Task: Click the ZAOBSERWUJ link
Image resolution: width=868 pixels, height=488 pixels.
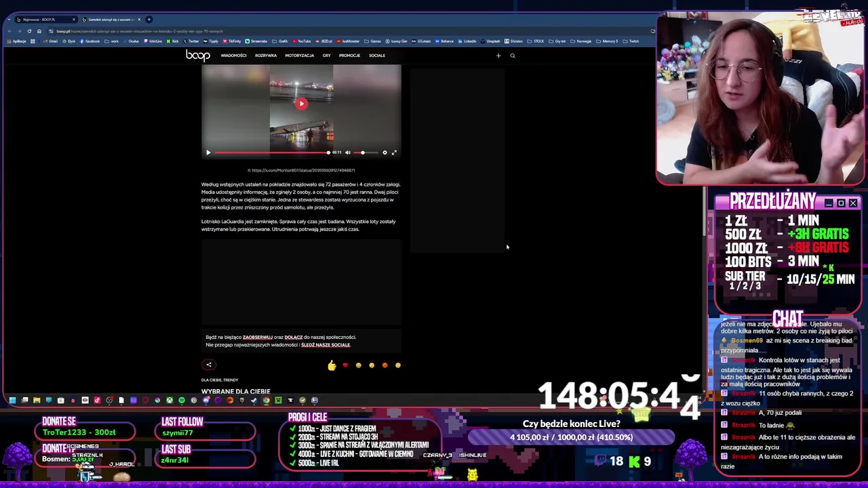Action: pos(258,337)
